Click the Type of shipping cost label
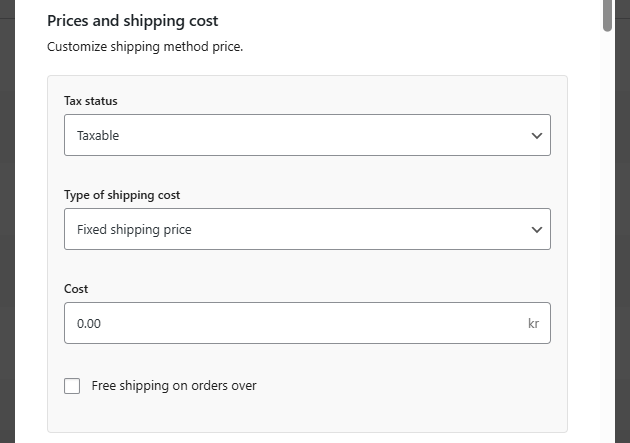This screenshot has height=443, width=630. point(122,195)
